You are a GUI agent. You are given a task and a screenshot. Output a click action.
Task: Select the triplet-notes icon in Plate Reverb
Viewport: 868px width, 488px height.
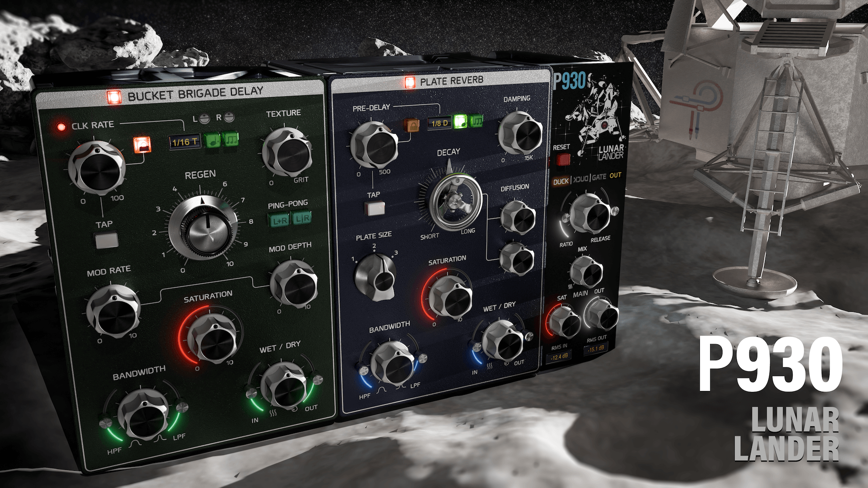[x=476, y=121]
